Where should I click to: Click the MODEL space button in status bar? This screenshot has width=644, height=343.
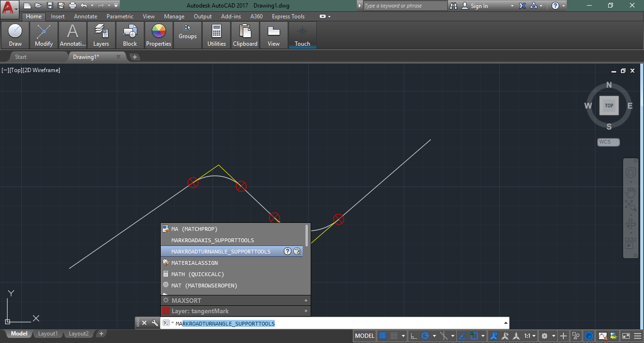pos(364,336)
